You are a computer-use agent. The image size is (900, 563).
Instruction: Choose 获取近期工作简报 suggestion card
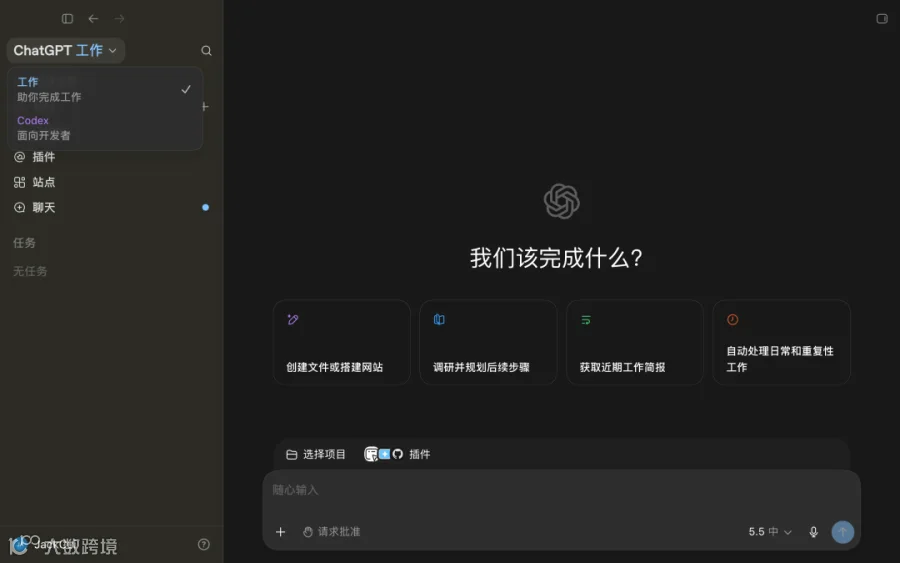pyautogui.click(x=634, y=342)
